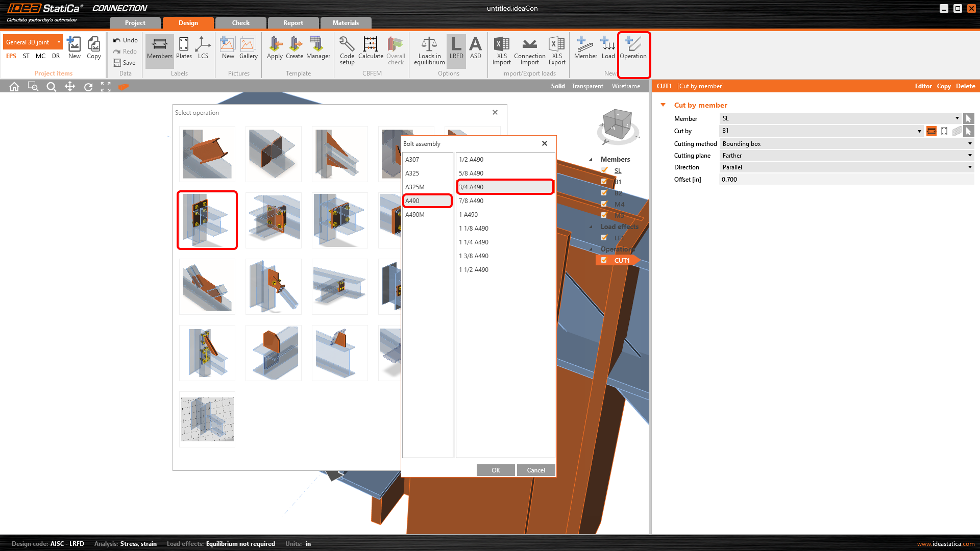Uncheck the B1 member checkbox

(604, 182)
